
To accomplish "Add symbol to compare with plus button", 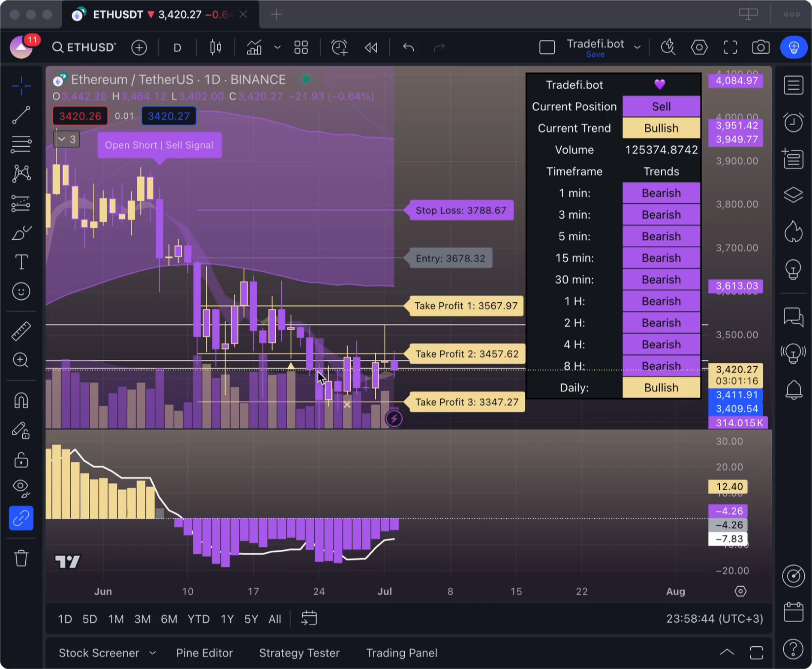I will pos(139,47).
